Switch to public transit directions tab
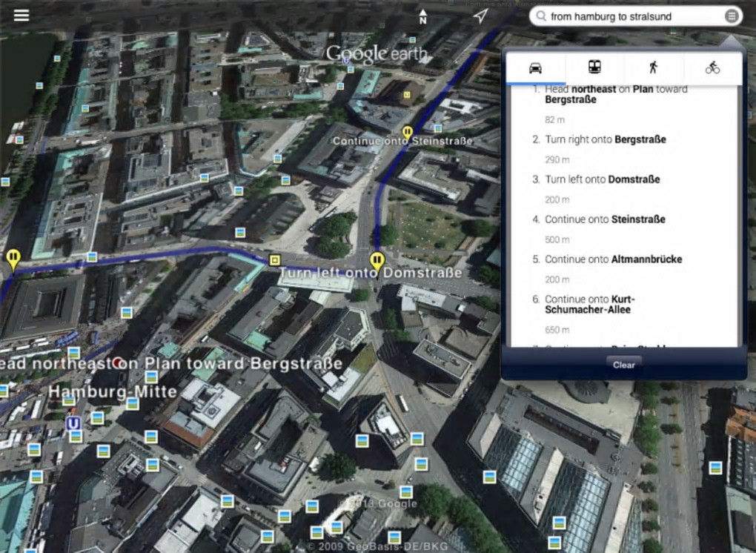The image size is (756, 553). [594, 68]
